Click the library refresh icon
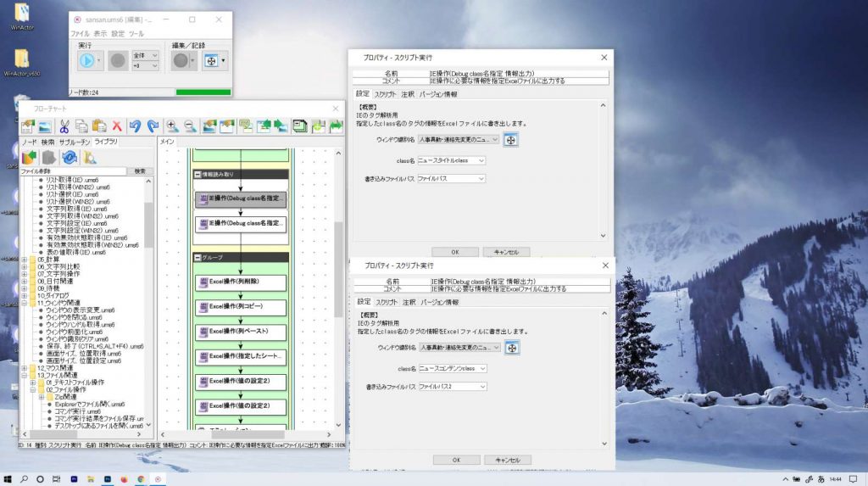 (69, 157)
